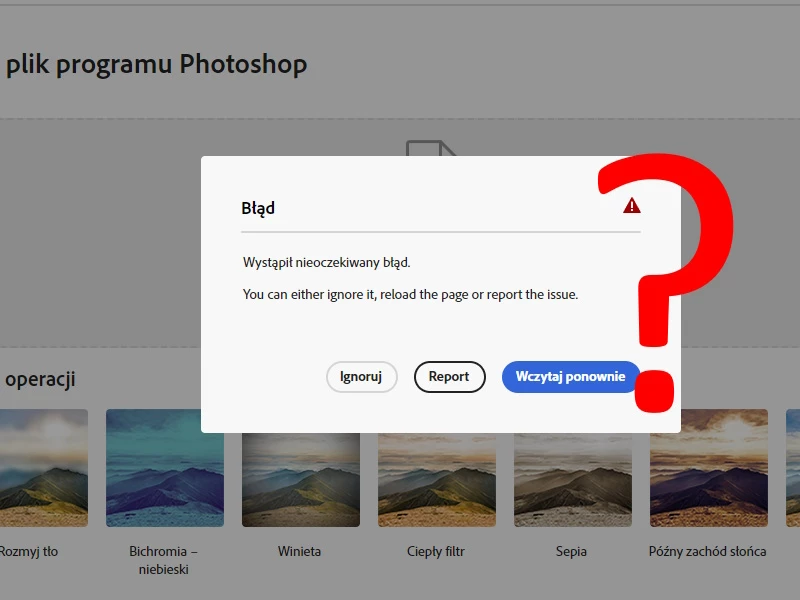Click the 'Ciepły filtr' label text

(436, 552)
